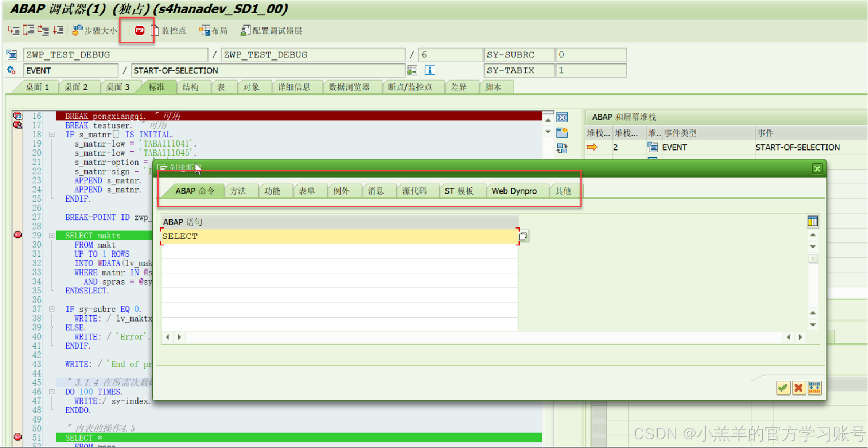
Task: Click the info icon beside START-OF-SELECTION
Action: 429,70
